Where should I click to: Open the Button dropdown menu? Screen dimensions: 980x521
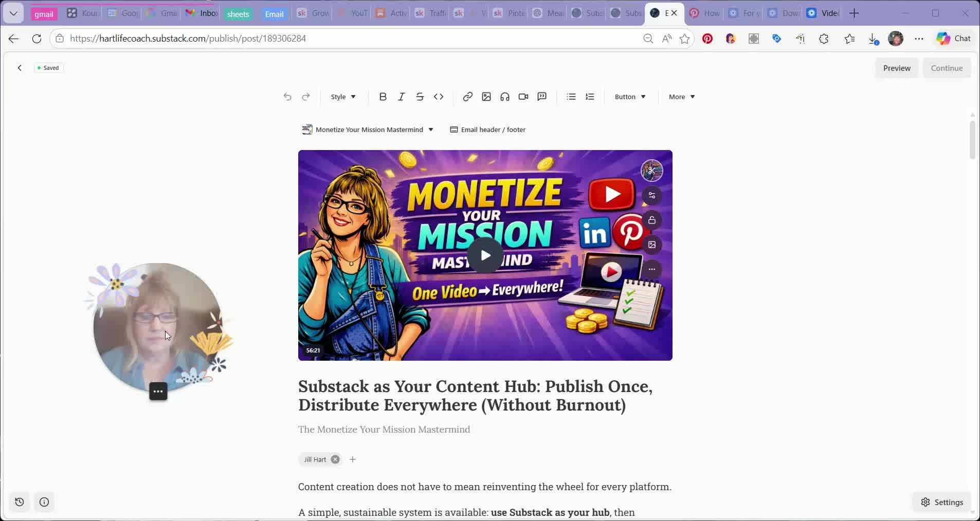(630, 97)
